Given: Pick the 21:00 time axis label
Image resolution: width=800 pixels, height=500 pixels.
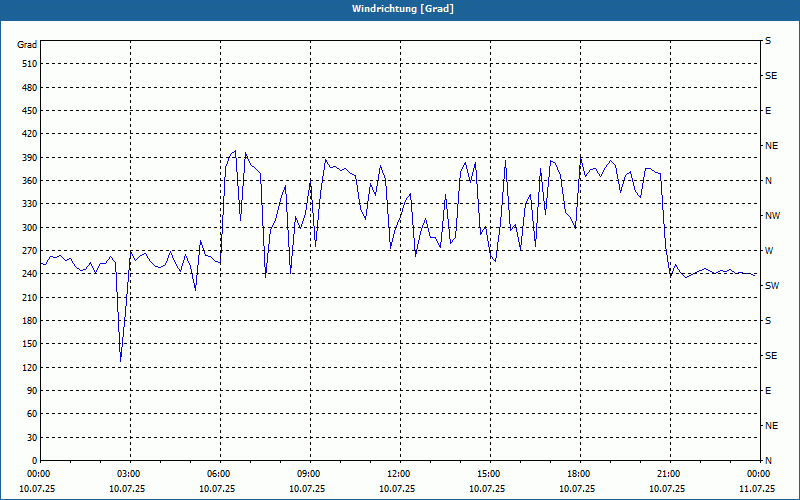Looking at the screenshot, I should [670, 474].
